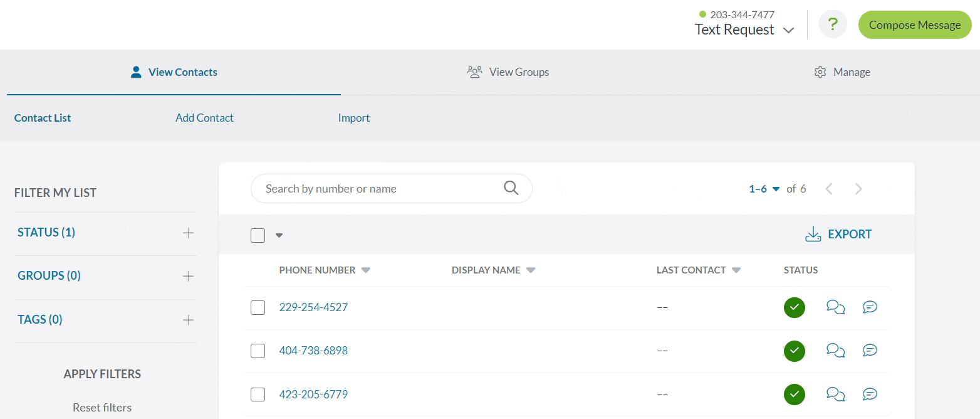Screen dimensions: 980x419
Task: Expand the GROUPS filter section
Action: [x=188, y=275]
